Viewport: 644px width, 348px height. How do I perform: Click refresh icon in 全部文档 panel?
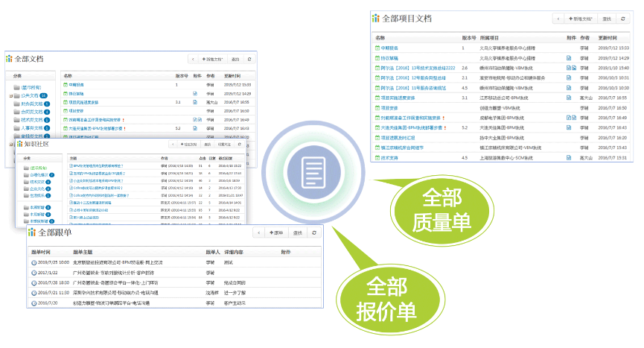(249, 58)
